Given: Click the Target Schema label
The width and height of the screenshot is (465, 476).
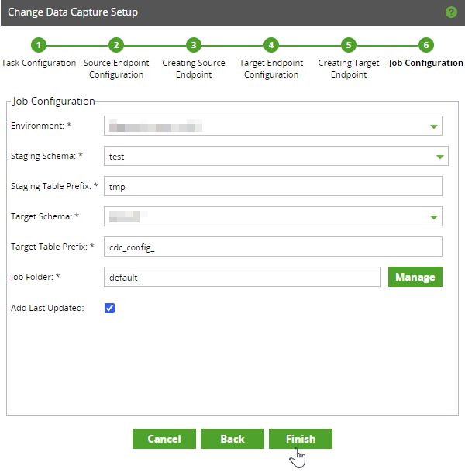Looking at the screenshot, I should (45, 216).
